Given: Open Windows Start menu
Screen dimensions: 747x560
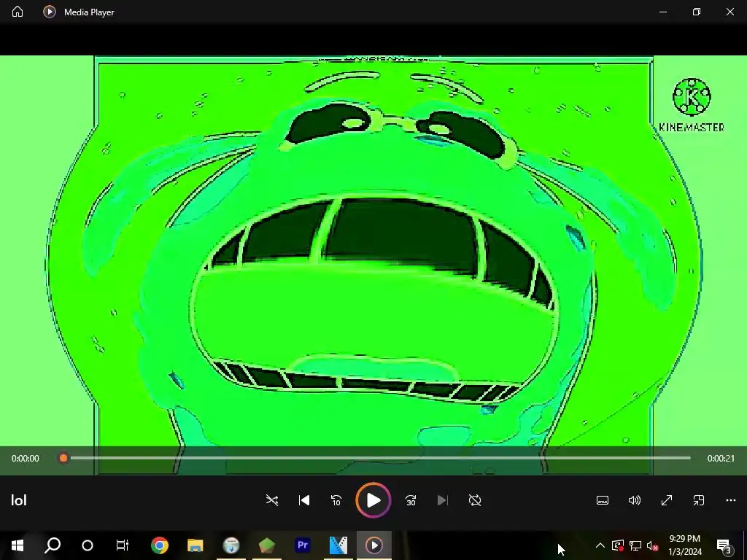Looking at the screenshot, I should [18, 545].
